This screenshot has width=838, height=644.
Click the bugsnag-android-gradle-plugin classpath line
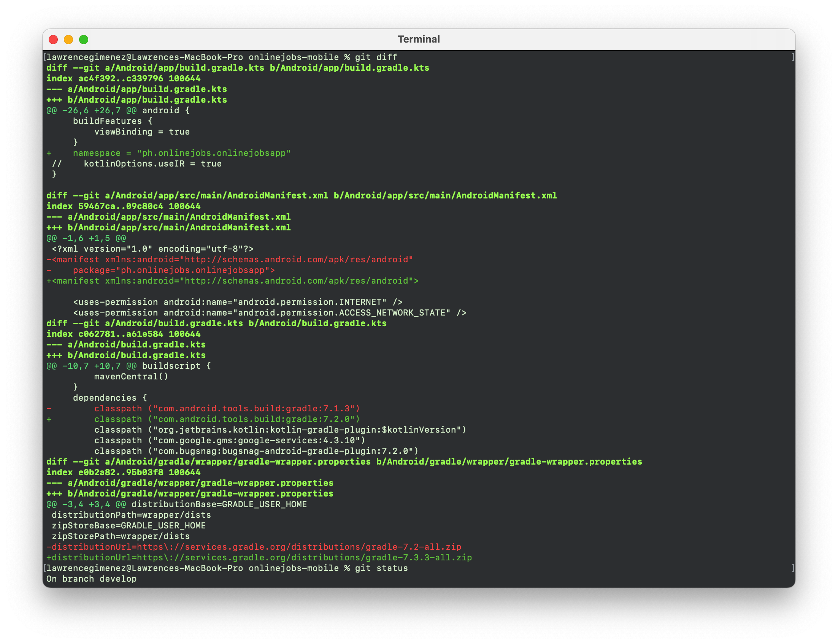point(256,451)
